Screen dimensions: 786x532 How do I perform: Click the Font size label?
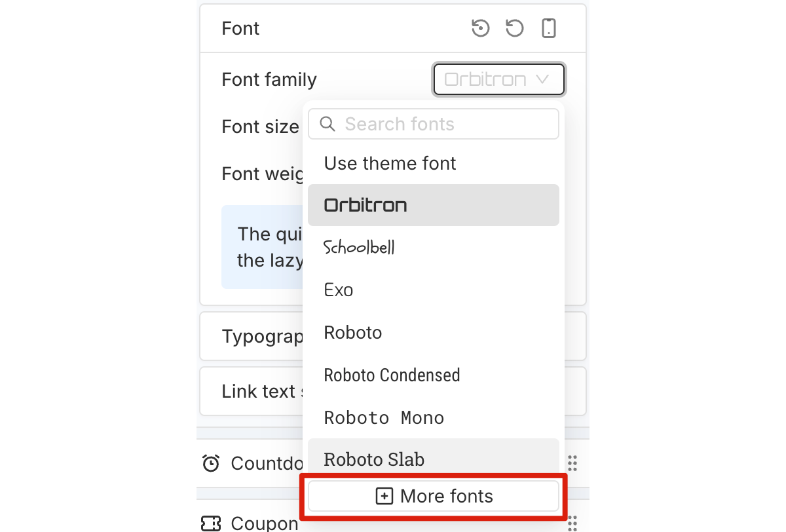point(260,126)
